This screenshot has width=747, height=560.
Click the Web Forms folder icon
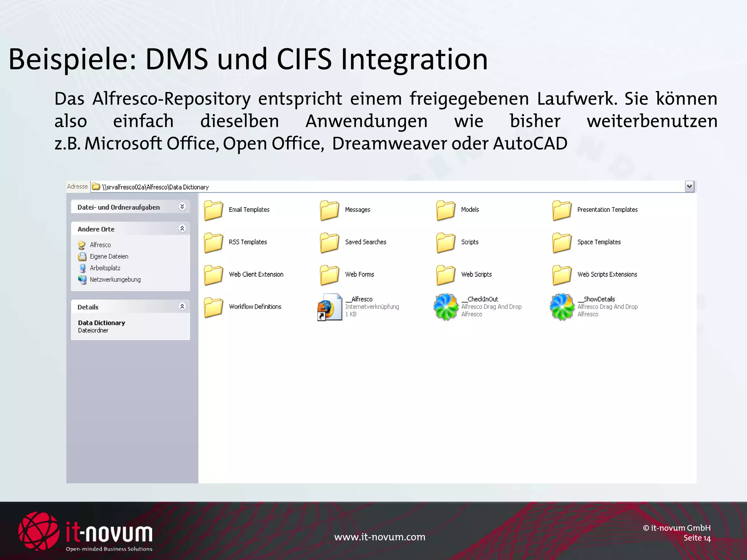329,275
